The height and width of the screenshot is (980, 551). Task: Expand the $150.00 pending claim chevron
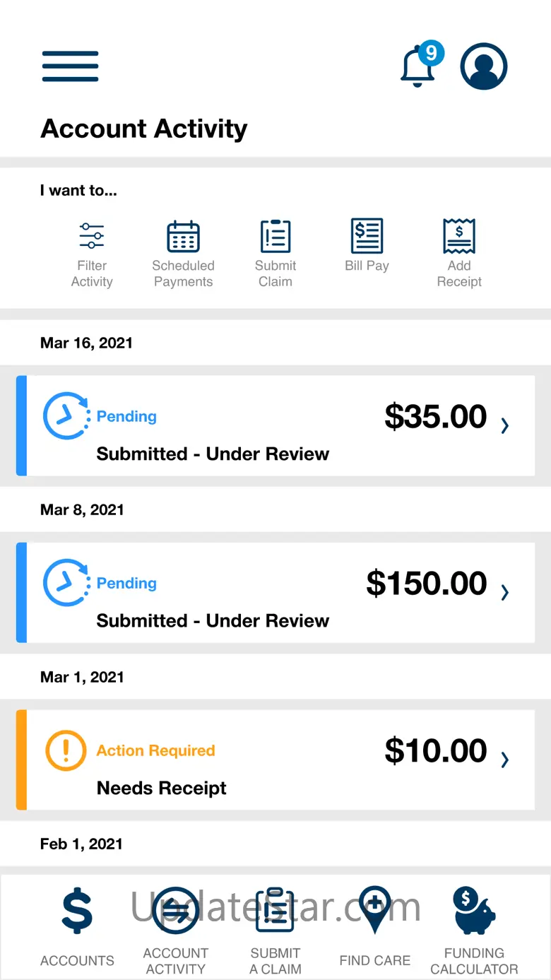(x=504, y=592)
